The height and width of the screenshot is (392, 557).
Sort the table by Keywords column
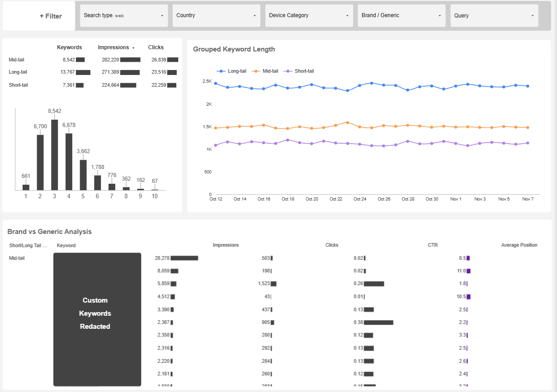(69, 47)
